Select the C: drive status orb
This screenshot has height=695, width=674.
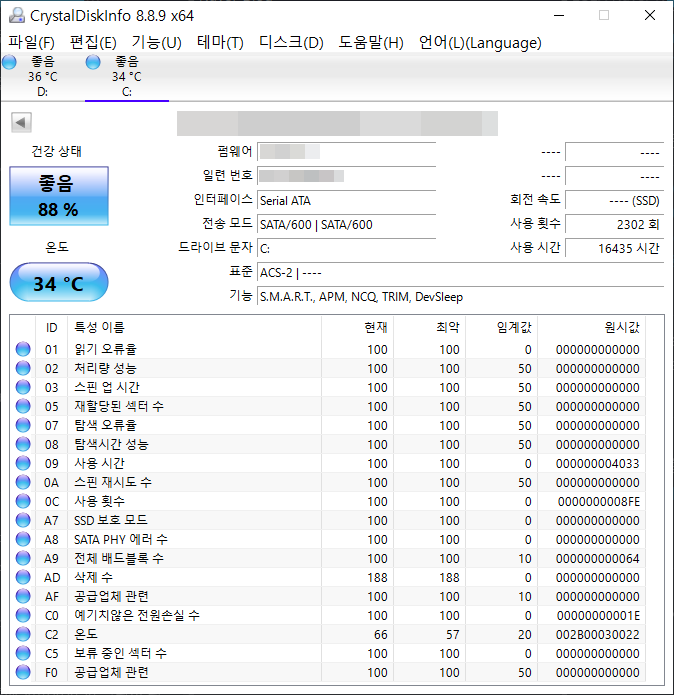pyautogui.click(x=93, y=62)
